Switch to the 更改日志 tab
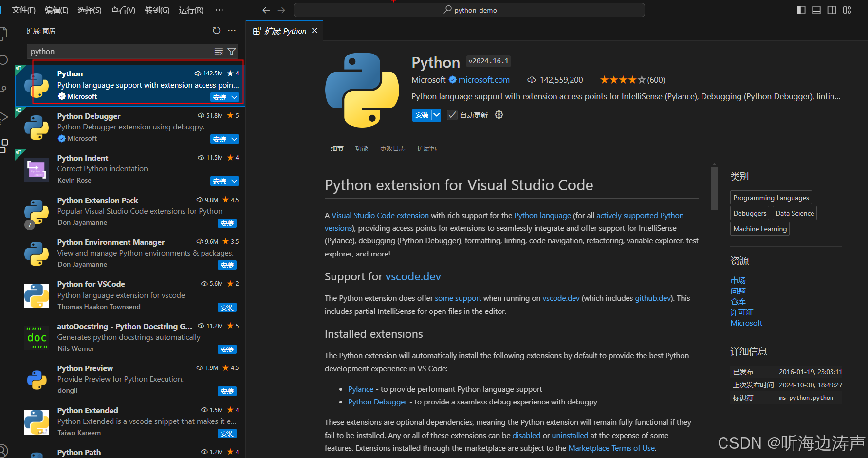Screen dimensions: 868x458 392,148
